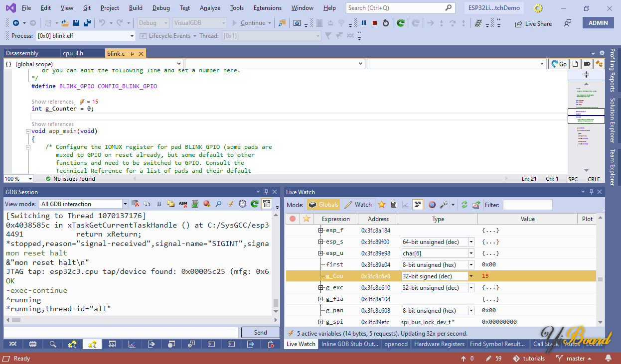The width and height of the screenshot is (621, 364).
Task: Click the red Stop Debugging button
Action: coord(374,23)
